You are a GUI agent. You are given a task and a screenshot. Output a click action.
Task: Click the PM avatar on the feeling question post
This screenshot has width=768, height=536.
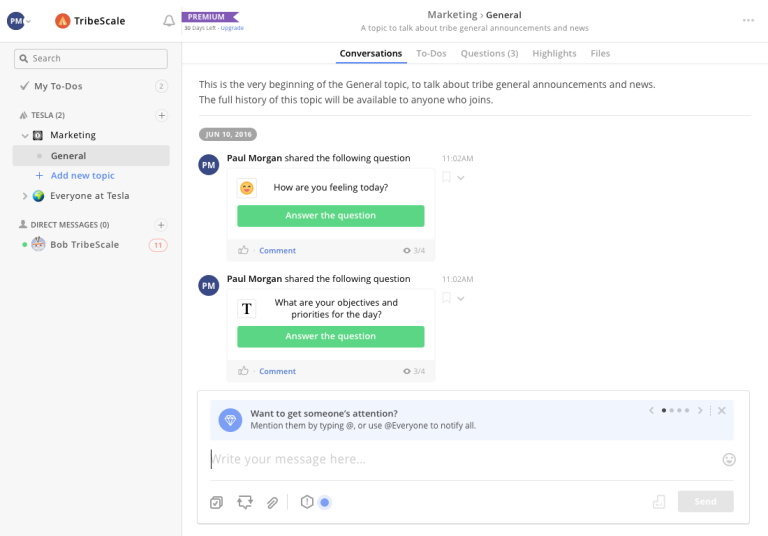tap(209, 165)
